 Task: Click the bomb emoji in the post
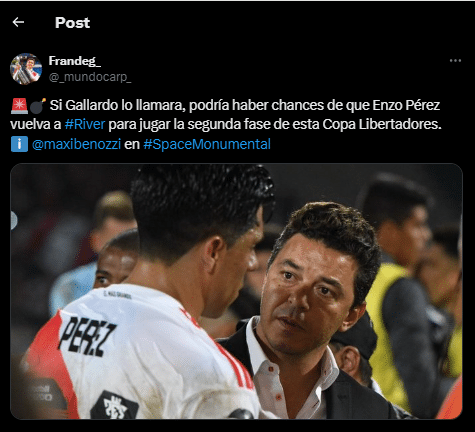[38, 106]
